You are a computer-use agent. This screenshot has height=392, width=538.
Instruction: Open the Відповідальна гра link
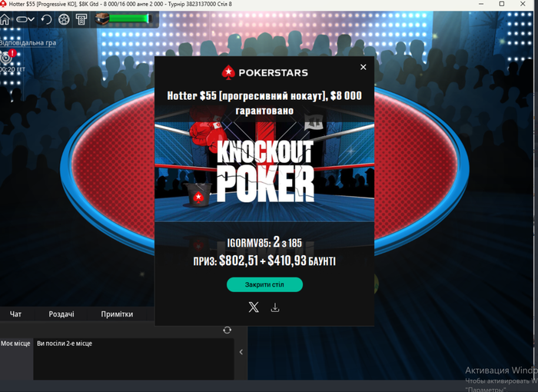coord(28,43)
